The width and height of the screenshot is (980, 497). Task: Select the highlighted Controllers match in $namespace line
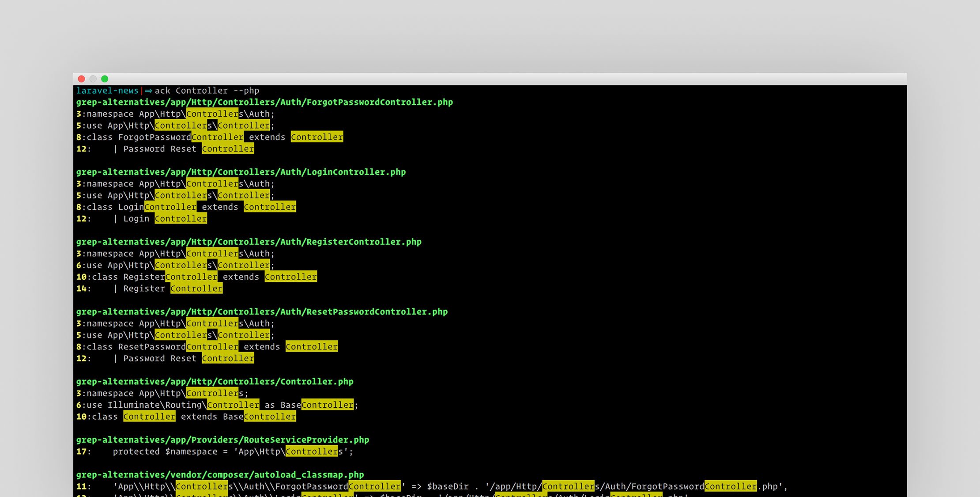point(311,451)
